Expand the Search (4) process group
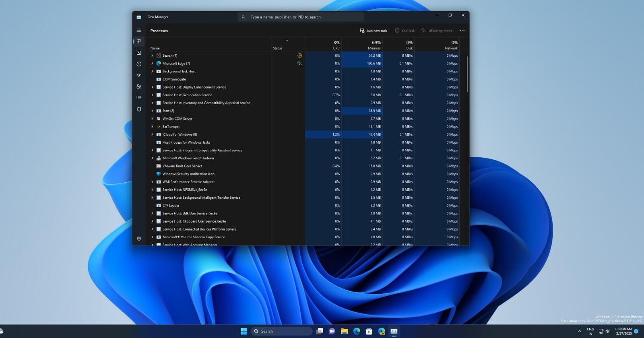This screenshot has width=644, height=338. [x=152, y=56]
